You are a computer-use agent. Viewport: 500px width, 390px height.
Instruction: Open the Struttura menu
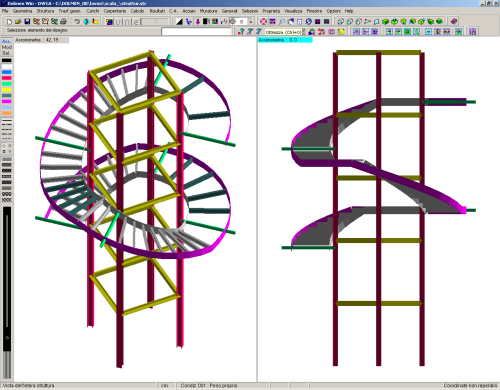(45, 11)
